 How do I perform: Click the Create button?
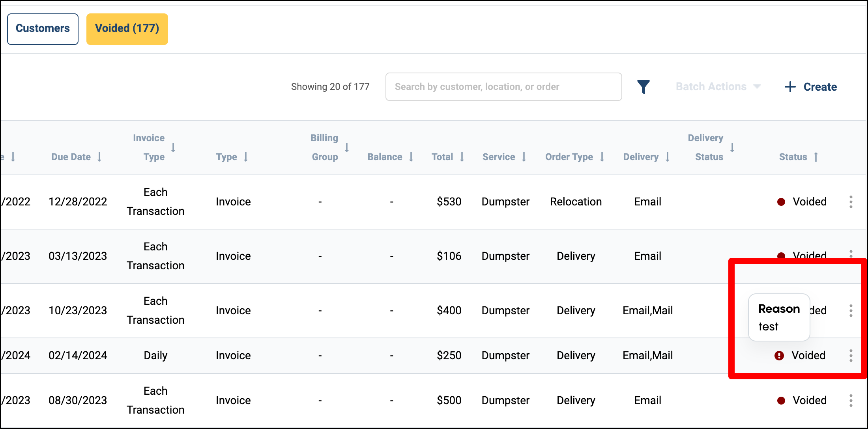[819, 87]
